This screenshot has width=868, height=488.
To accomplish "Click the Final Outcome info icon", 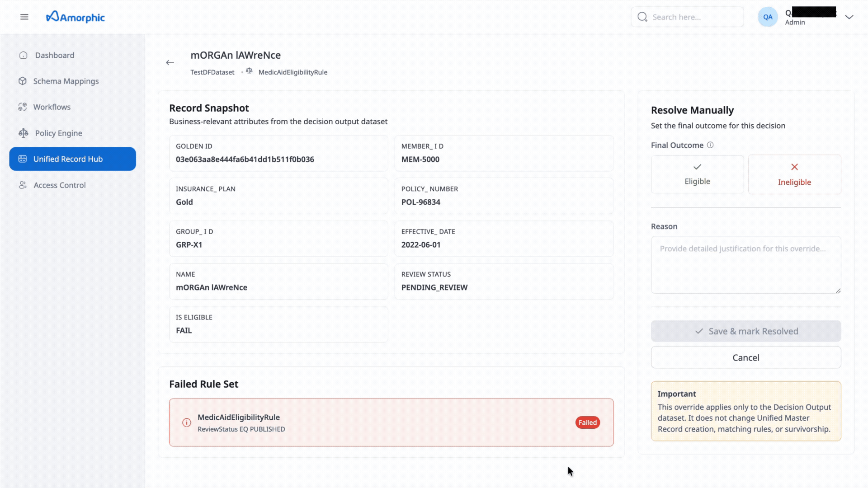I will click(x=711, y=145).
